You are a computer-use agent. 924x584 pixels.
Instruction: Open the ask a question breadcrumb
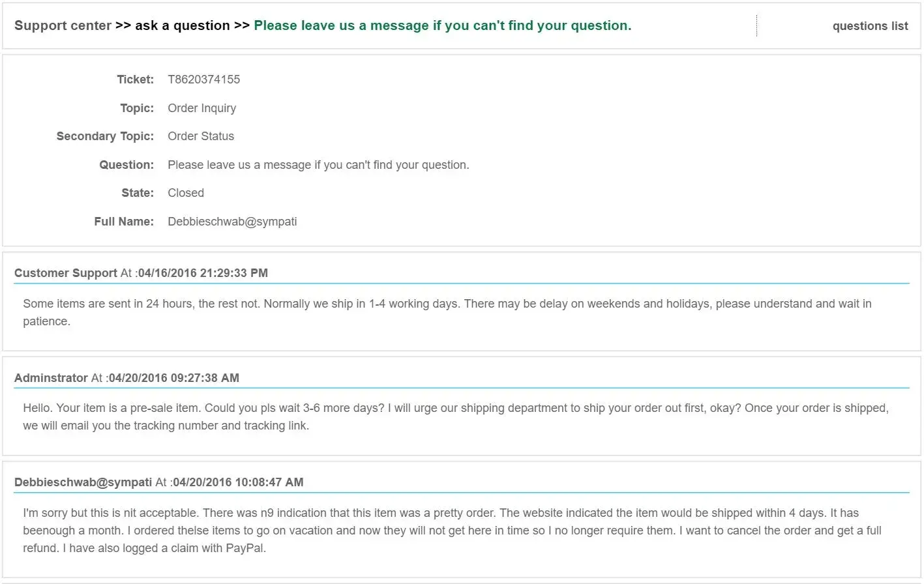(x=182, y=25)
